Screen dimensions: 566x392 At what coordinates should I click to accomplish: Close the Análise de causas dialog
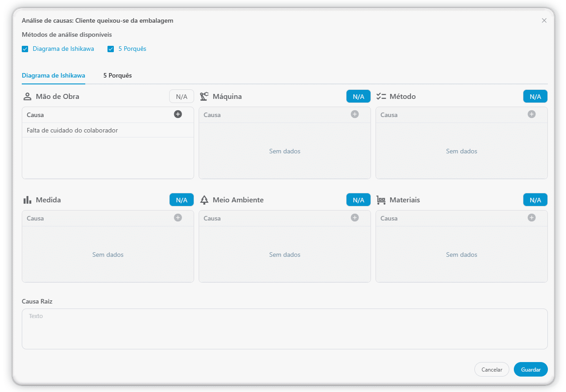pos(544,20)
